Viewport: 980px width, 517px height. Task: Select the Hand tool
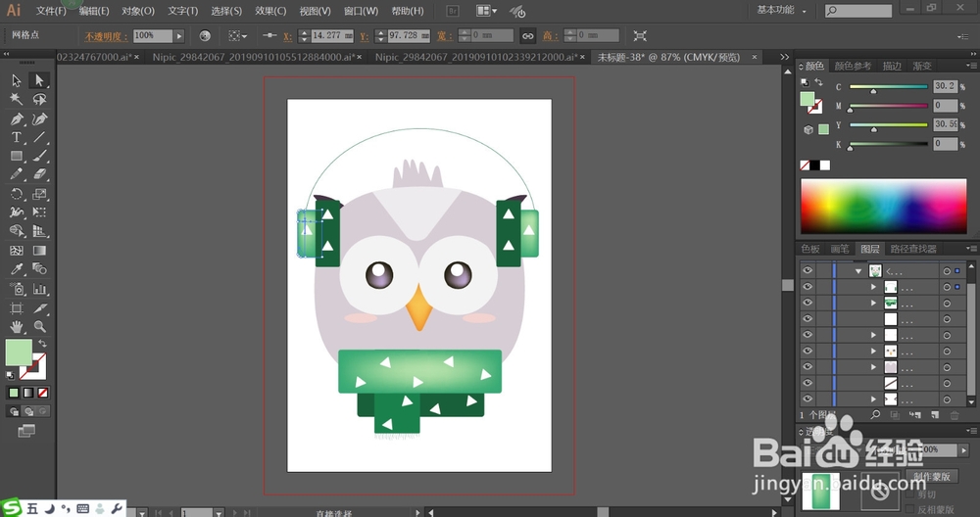(x=17, y=327)
